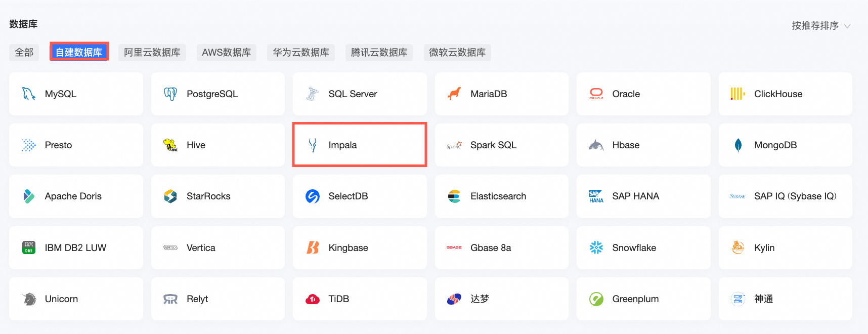Choose the PostgreSQL label
Image resolution: width=868 pixels, height=334 pixels.
[x=212, y=94]
